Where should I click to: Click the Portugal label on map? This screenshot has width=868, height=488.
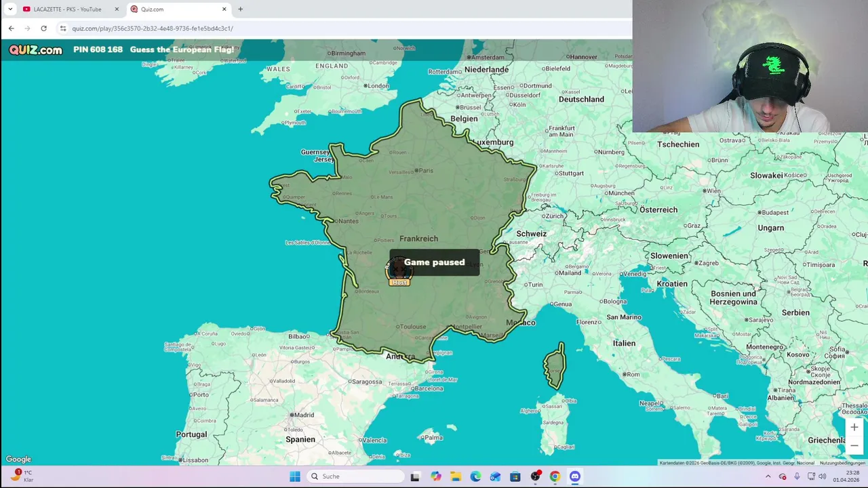tap(191, 434)
